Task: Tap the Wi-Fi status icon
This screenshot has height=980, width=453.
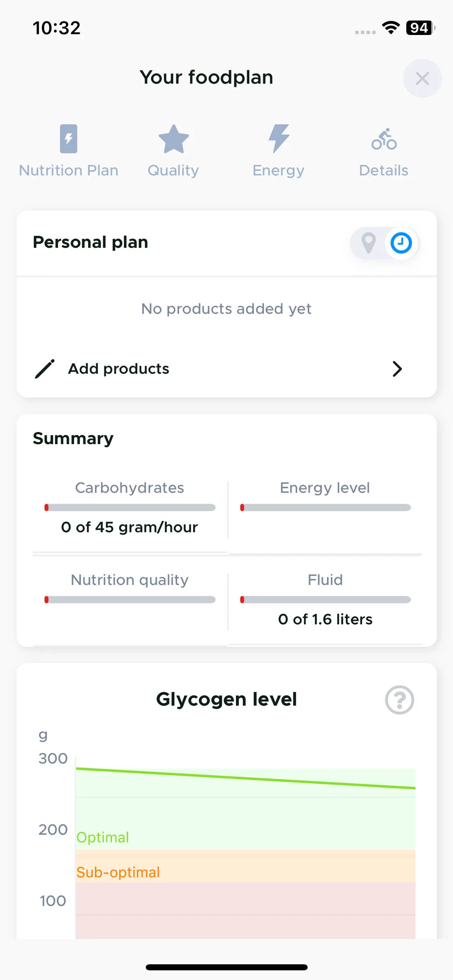Action: coord(391,28)
